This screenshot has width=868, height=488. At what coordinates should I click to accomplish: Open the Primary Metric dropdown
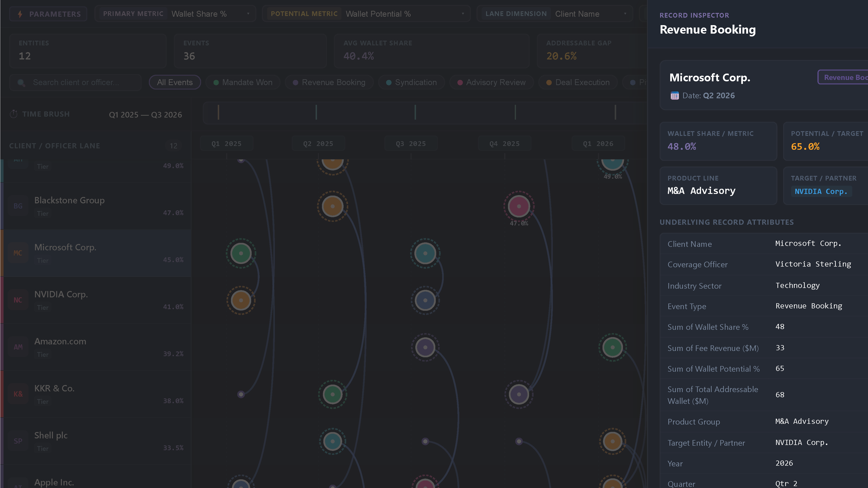point(175,14)
